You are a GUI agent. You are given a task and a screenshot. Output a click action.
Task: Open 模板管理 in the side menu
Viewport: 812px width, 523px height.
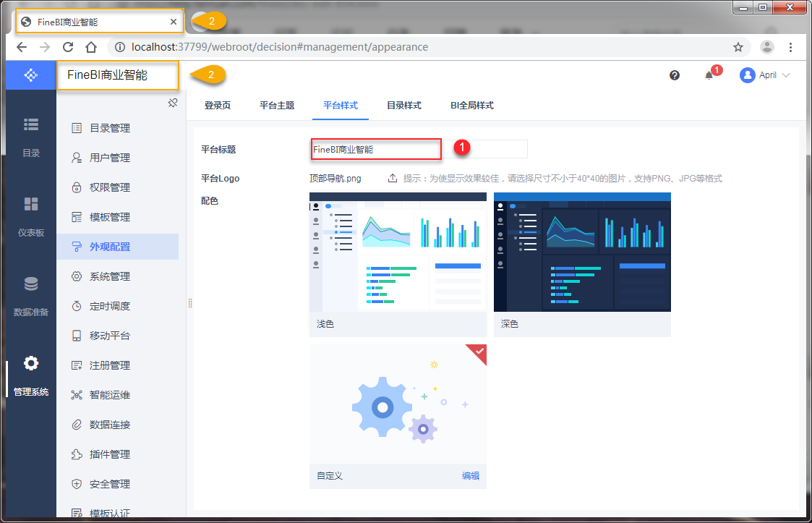click(118, 217)
